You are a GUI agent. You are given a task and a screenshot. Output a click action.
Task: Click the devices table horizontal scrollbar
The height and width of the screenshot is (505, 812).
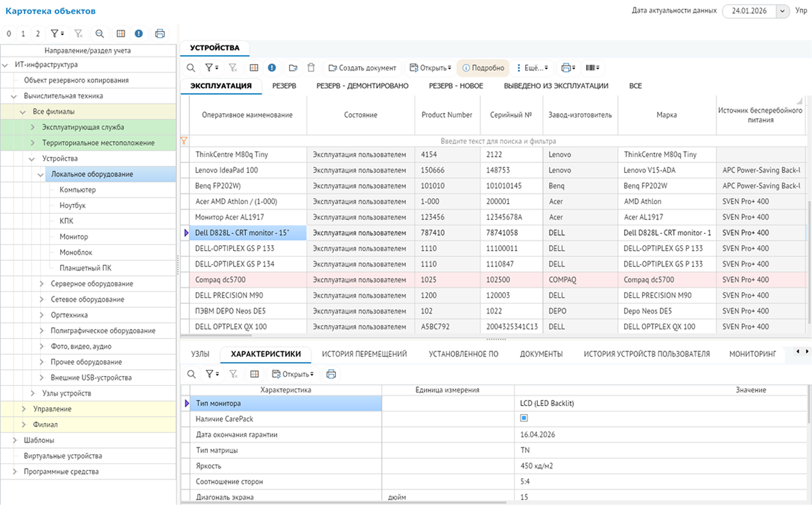click(x=216, y=335)
